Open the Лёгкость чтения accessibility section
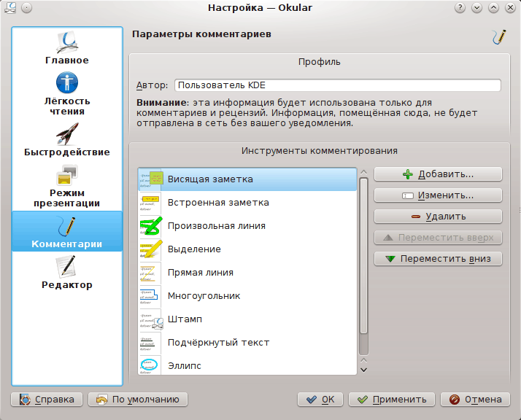This screenshot has height=420, width=521. coord(67,94)
